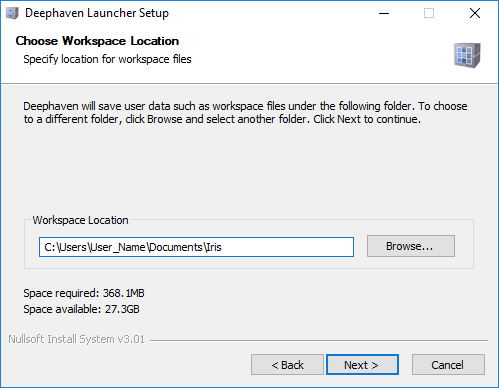Go to the previous step with Back

[x=287, y=365]
